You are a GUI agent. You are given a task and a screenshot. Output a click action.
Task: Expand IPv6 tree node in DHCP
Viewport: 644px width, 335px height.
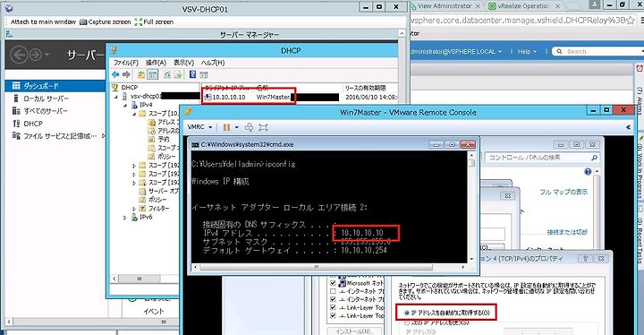125,218
